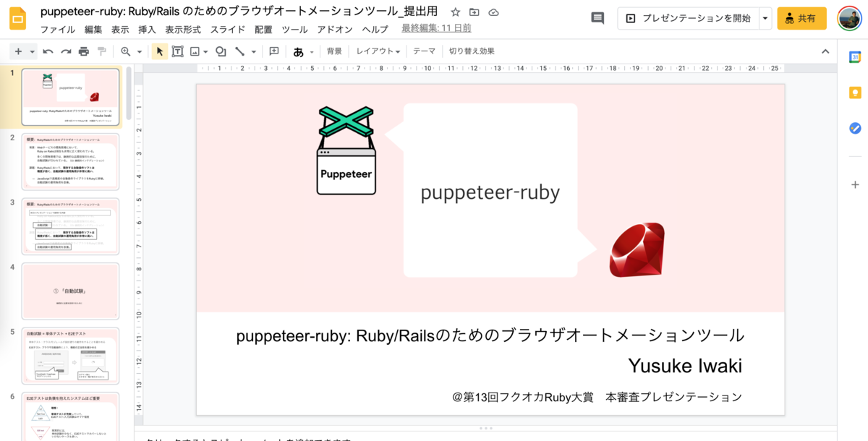868x441 pixels.
Task: Open the レイアウト dropdown
Action: [x=378, y=51]
